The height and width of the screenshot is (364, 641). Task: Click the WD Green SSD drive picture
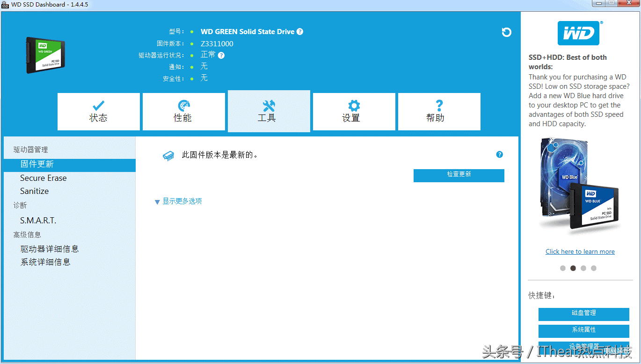(46, 55)
